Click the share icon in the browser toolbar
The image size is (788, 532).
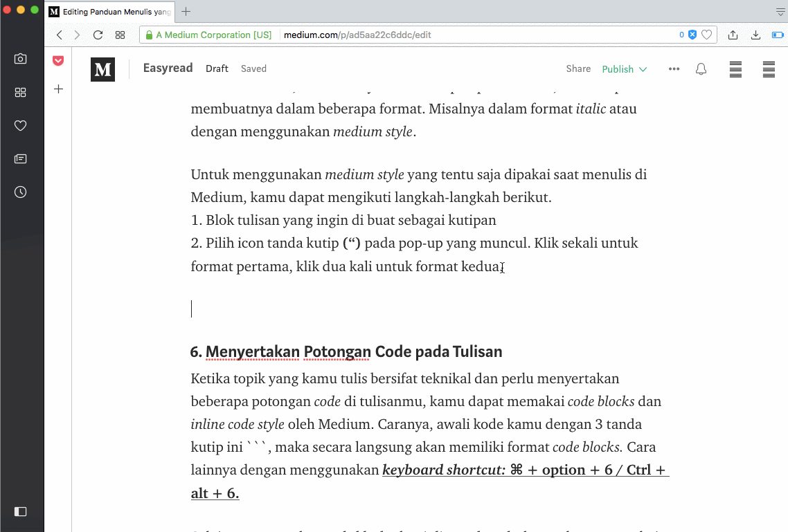click(733, 35)
